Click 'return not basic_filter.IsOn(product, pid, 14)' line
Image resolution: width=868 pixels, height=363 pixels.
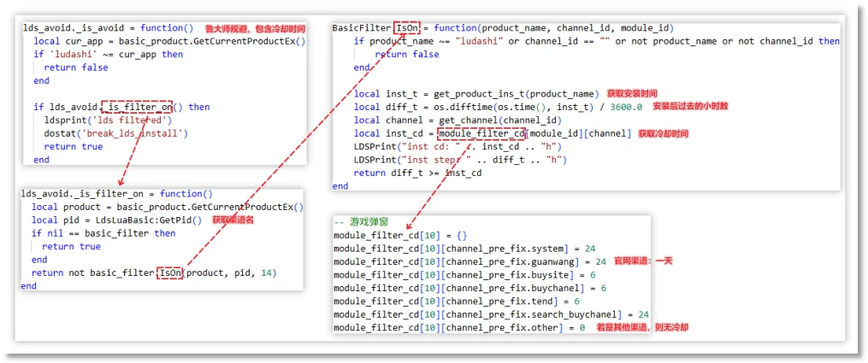pos(154,273)
